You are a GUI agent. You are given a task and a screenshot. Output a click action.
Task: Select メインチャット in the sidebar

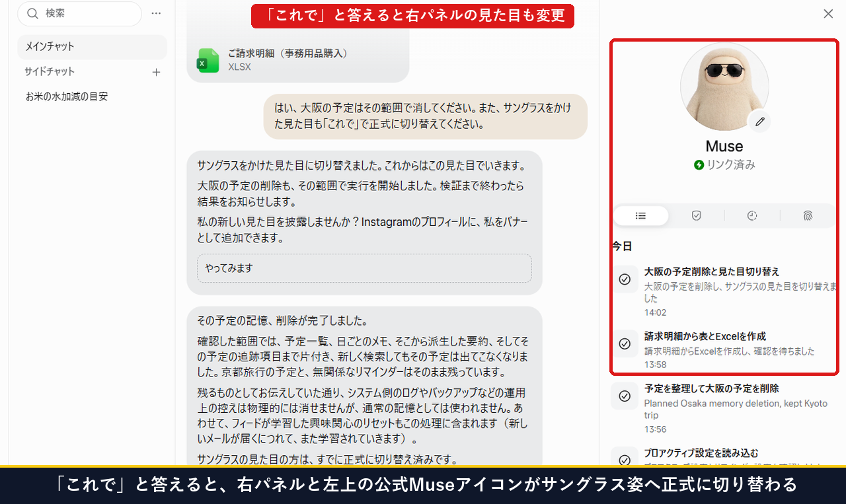click(x=92, y=47)
